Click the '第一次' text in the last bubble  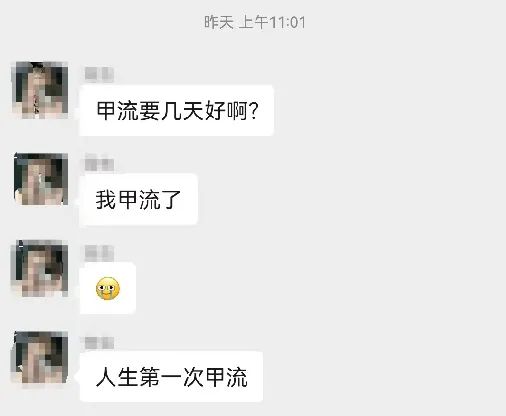click(x=172, y=377)
